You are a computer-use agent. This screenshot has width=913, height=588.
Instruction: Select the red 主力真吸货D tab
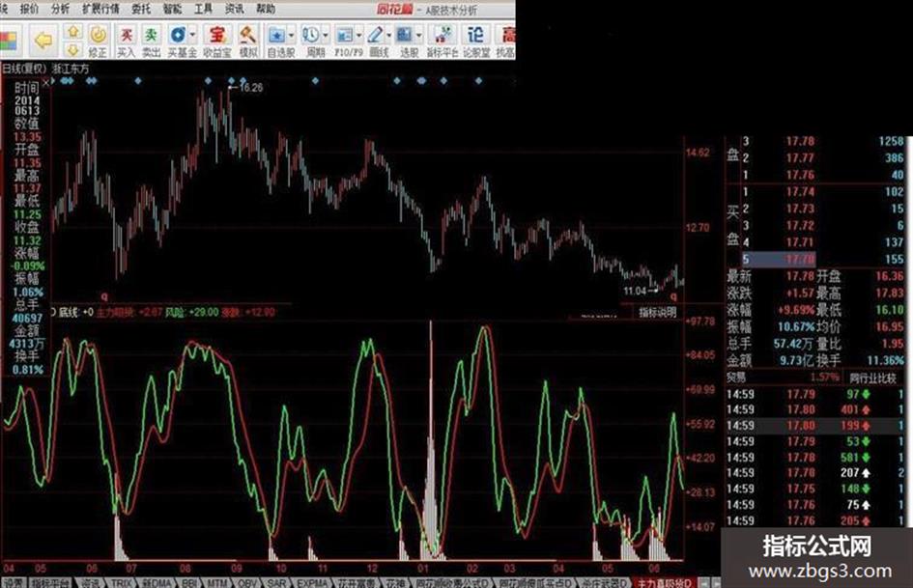coord(664,583)
